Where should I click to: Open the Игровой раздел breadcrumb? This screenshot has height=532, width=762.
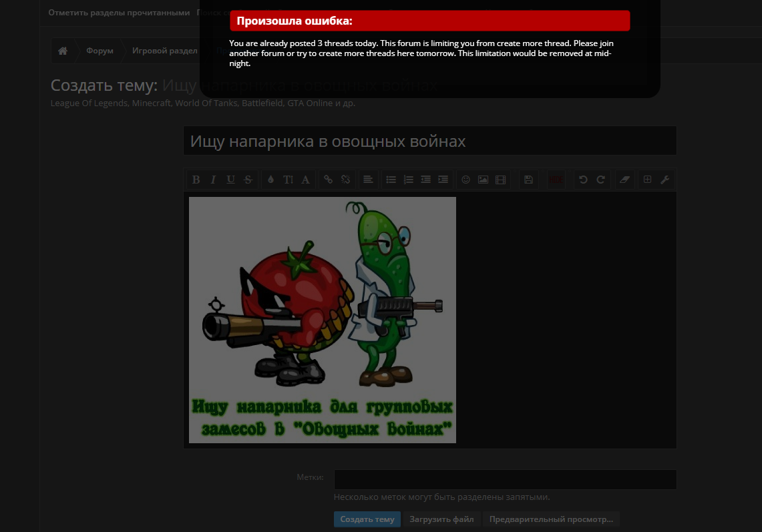pos(165,51)
